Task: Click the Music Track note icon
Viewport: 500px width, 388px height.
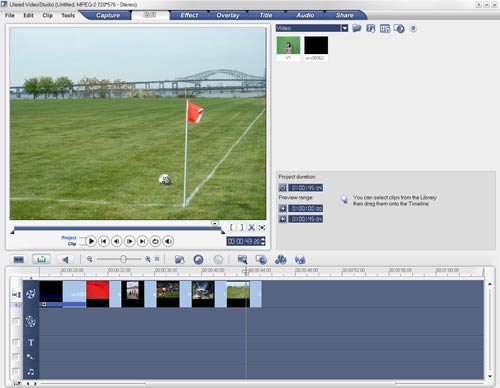Action: pos(31,371)
